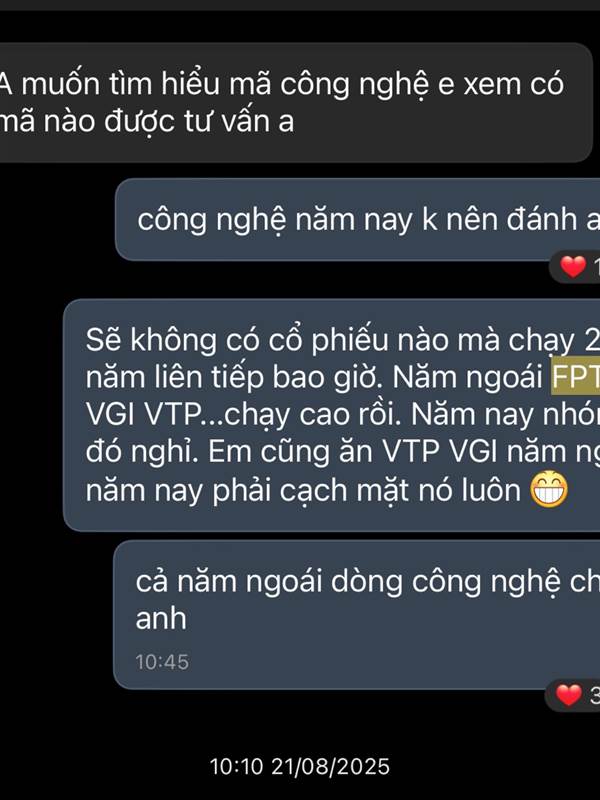Screen dimensions: 600x800
Task: Tap the words 'Năm ngoái' before FPT
Action: (x=467, y=377)
